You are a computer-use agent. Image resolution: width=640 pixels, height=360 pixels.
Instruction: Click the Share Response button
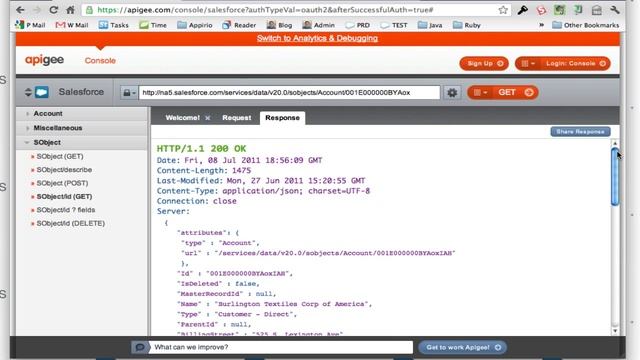(x=580, y=131)
